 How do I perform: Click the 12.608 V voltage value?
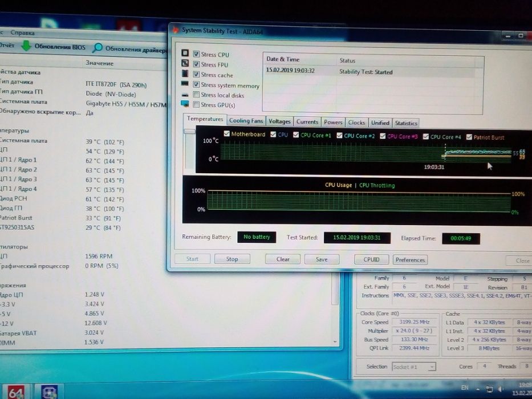[x=96, y=323]
